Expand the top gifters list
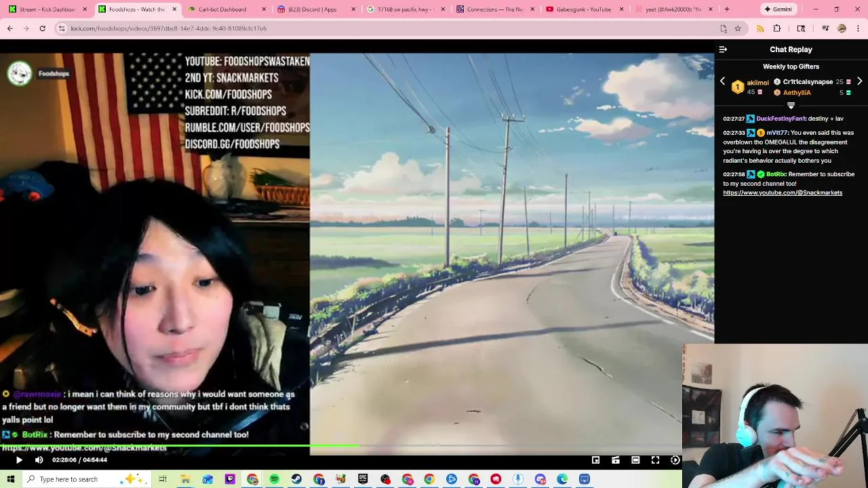This screenshot has height=488, width=868. coord(791,106)
